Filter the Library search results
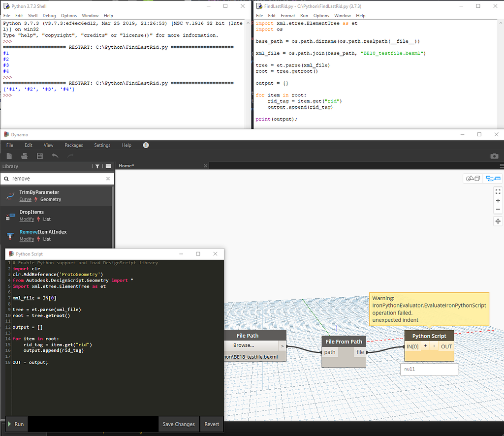 [97, 166]
